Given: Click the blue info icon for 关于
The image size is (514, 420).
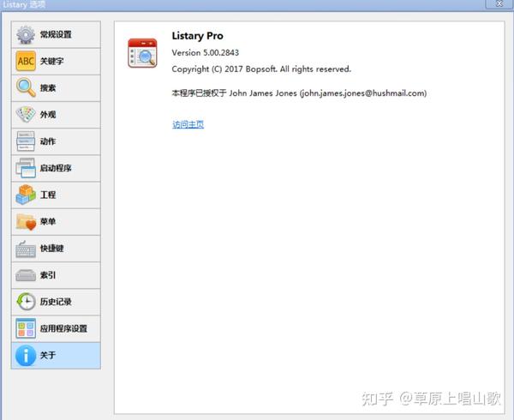Looking at the screenshot, I should tap(26, 355).
